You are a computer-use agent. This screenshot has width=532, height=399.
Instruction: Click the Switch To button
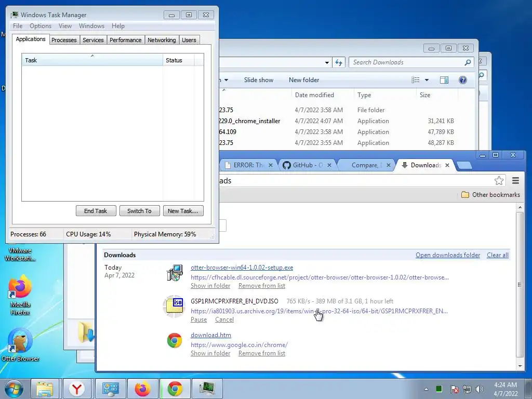click(139, 211)
